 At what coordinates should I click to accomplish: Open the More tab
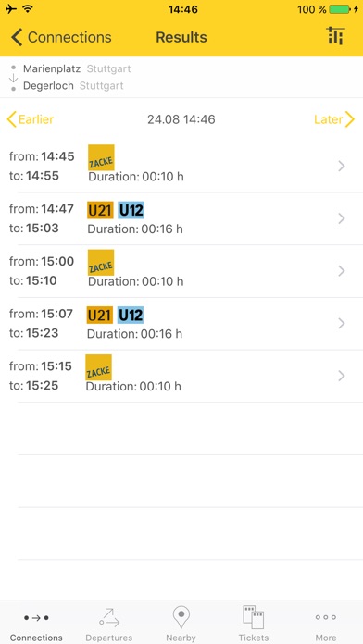[x=326, y=624]
